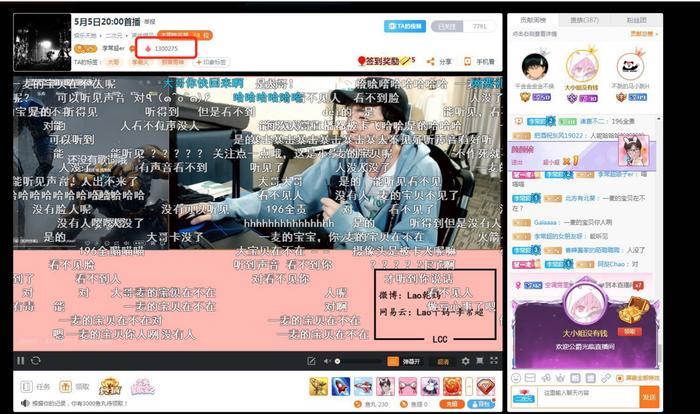Click the refresh stream icon in player bar
This screenshot has height=414, width=700.
coord(36,360)
